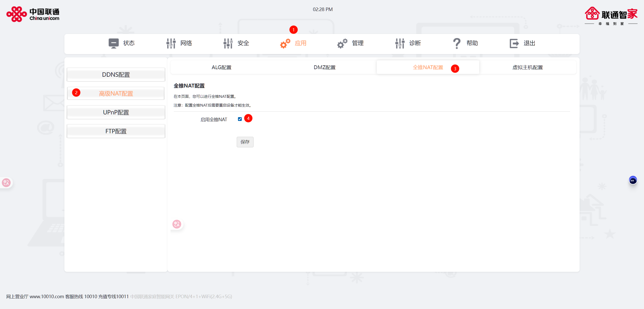
Task: Open FTP配置 in the sidebar
Action: point(116,131)
